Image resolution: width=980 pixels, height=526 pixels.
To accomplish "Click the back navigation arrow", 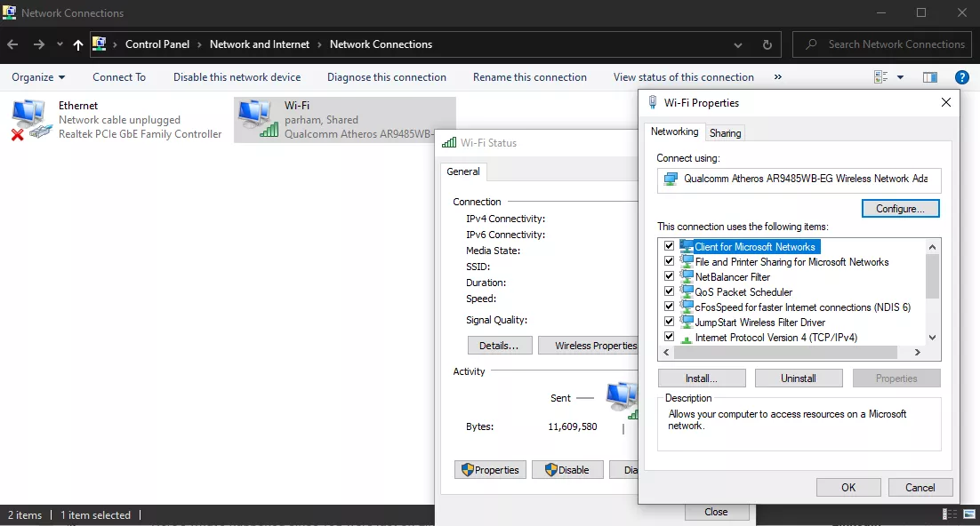I will [x=12, y=44].
